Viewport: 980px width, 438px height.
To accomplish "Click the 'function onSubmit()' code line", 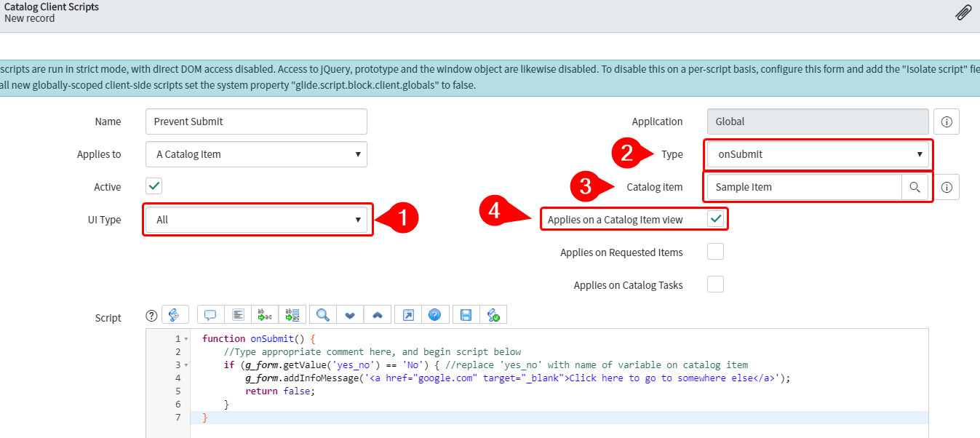I will 258,339.
